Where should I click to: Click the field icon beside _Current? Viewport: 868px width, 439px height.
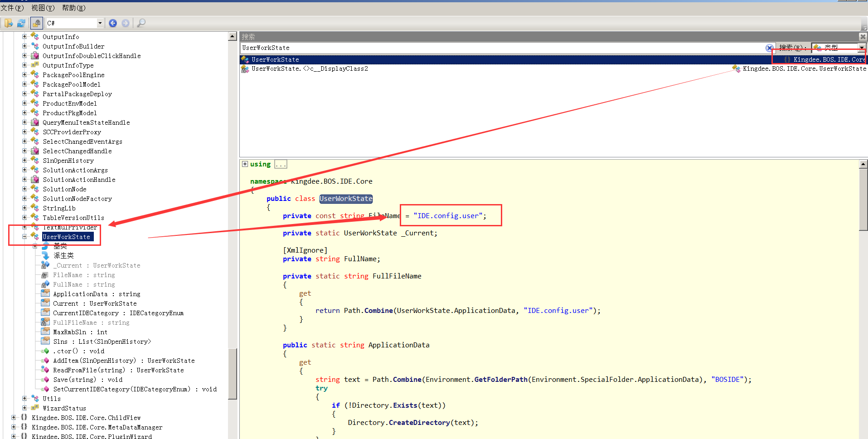pyautogui.click(x=45, y=265)
